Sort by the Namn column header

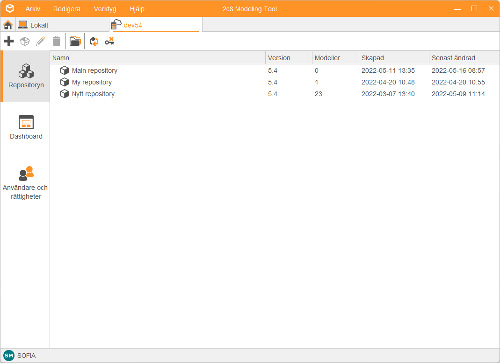pyautogui.click(x=158, y=58)
